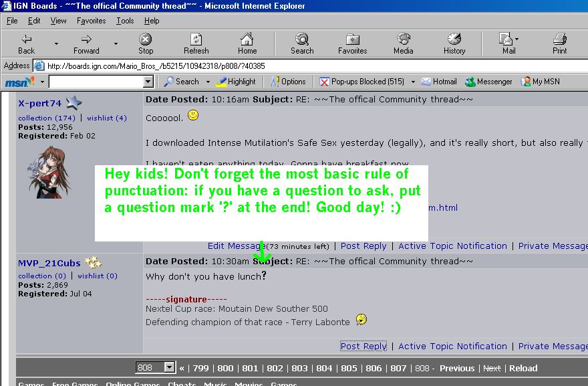Open the Favorites menu in menu bar
The height and width of the screenshot is (386, 588).
(91, 21)
